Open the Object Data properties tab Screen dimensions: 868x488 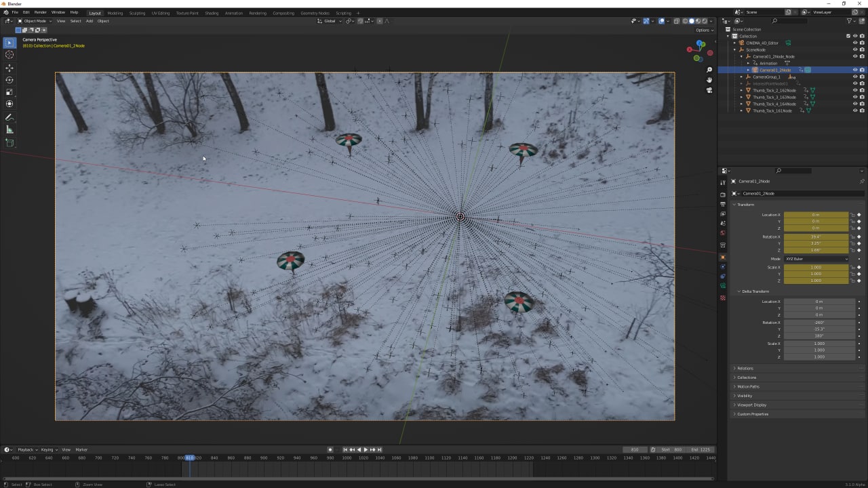pos(723,285)
